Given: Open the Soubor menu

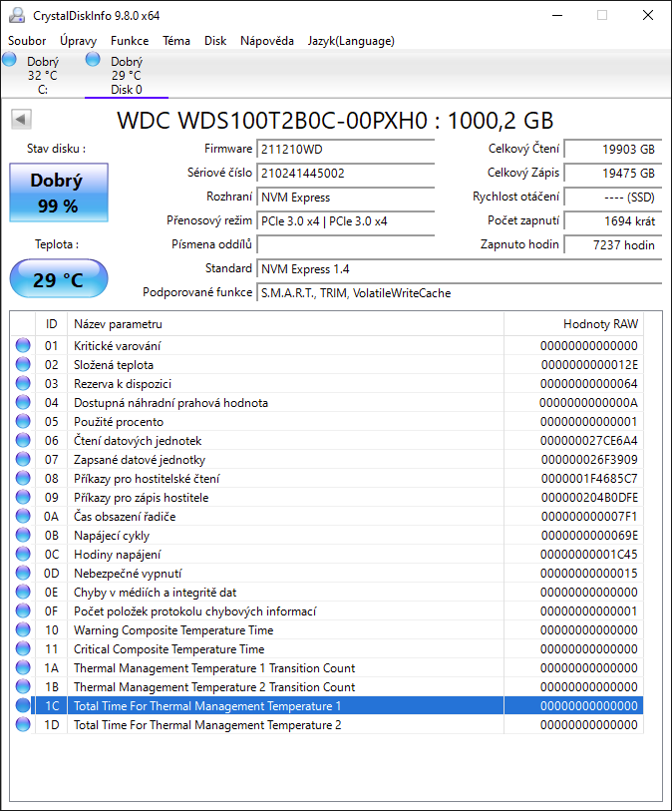Looking at the screenshot, I should [x=27, y=41].
